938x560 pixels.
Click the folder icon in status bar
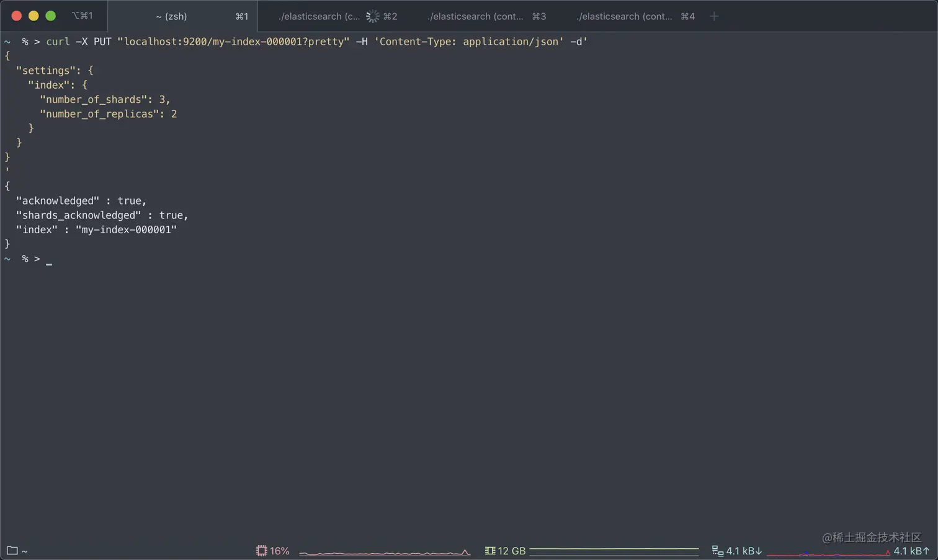tap(12, 550)
